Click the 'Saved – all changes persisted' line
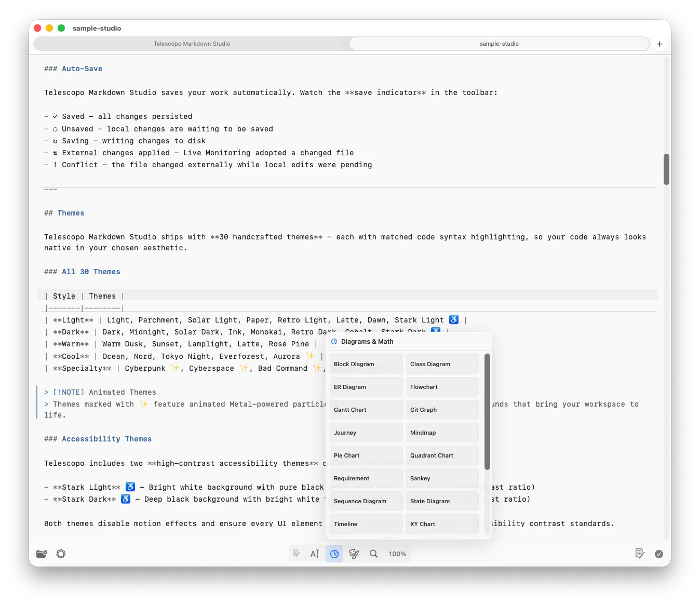 click(x=118, y=116)
